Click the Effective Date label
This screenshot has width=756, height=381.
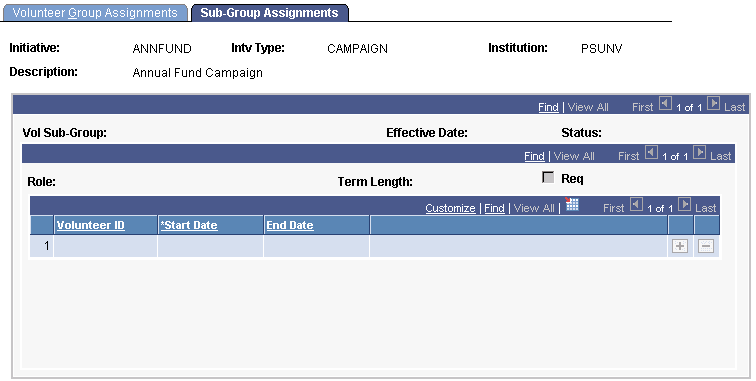click(x=427, y=133)
